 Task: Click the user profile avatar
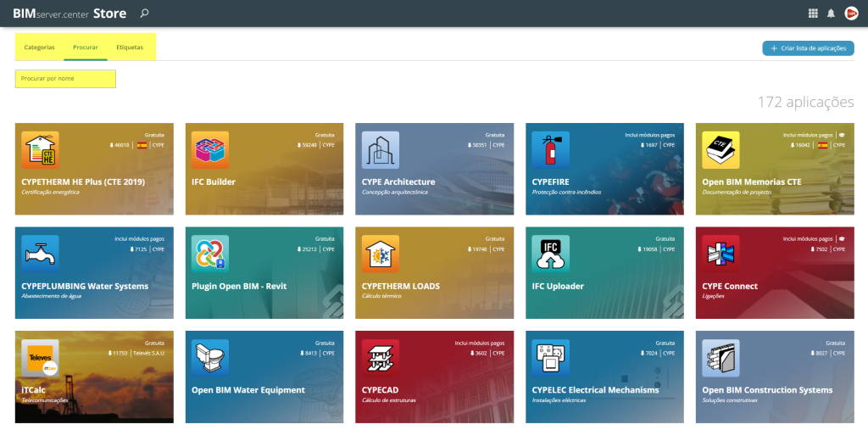(851, 14)
